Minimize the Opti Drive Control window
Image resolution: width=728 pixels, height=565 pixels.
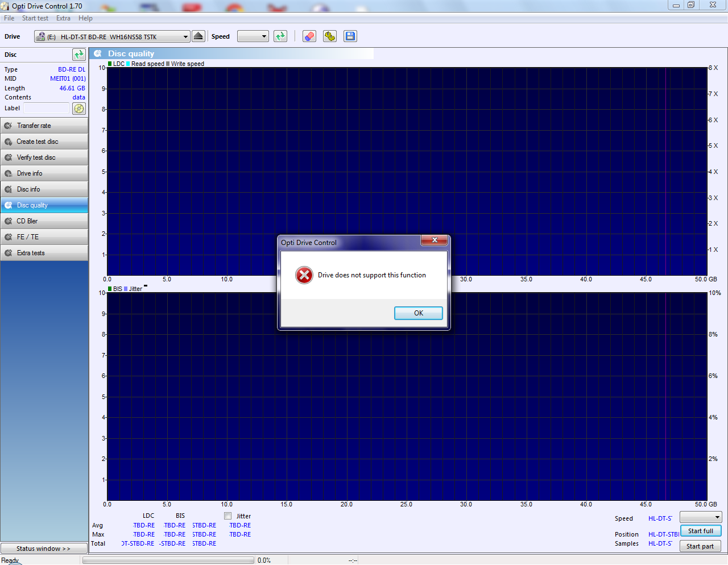click(676, 5)
